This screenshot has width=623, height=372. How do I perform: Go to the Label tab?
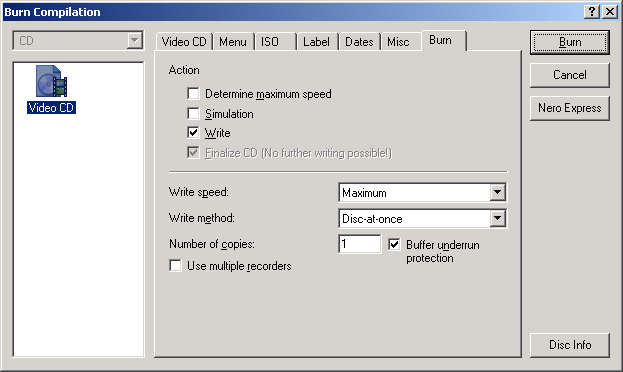[316, 42]
